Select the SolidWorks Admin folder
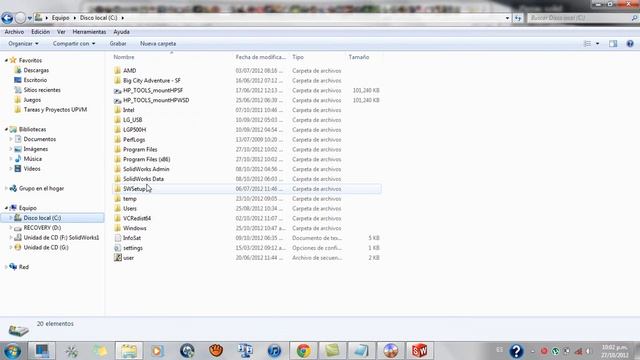The width and height of the screenshot is (640, 360). [146, 169]
